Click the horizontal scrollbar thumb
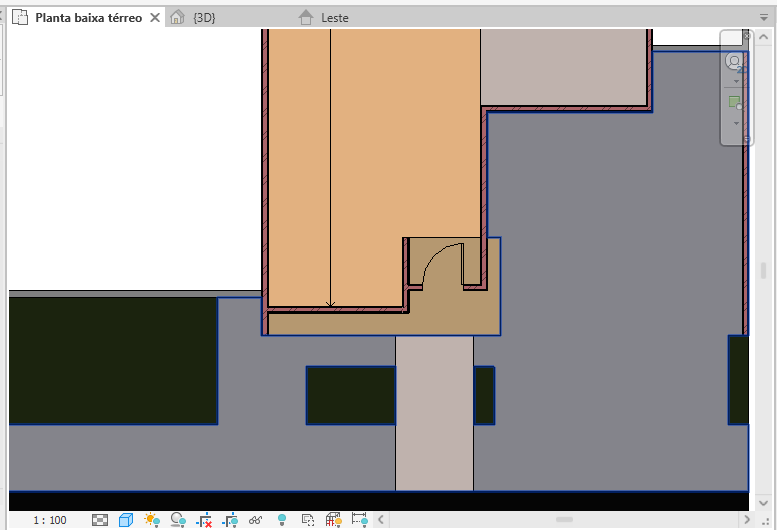 [x=564, y=520]
